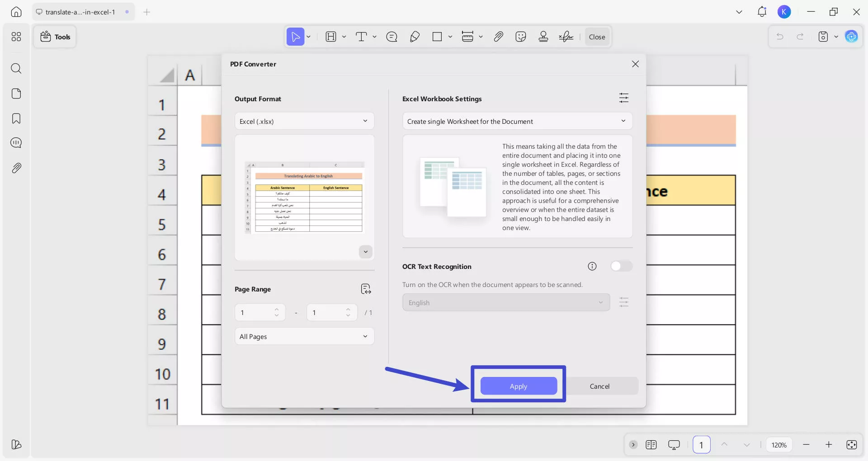Open the Tools menu button
The height and width of the screenshot is (461, 868).
coord(55,37)
